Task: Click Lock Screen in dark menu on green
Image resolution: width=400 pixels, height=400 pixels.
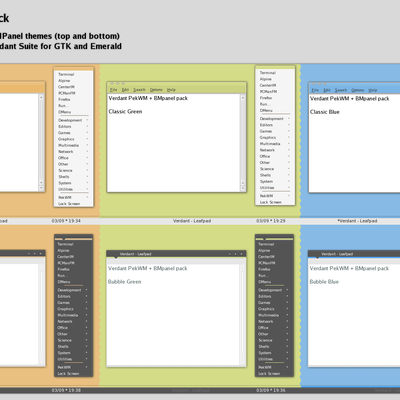Action: (269, 374)
